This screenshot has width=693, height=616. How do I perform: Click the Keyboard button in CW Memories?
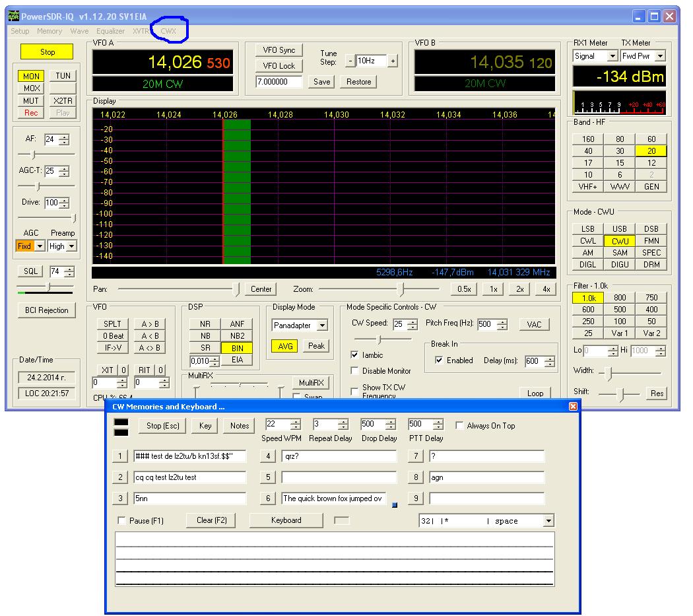click(x=286, y=520)
